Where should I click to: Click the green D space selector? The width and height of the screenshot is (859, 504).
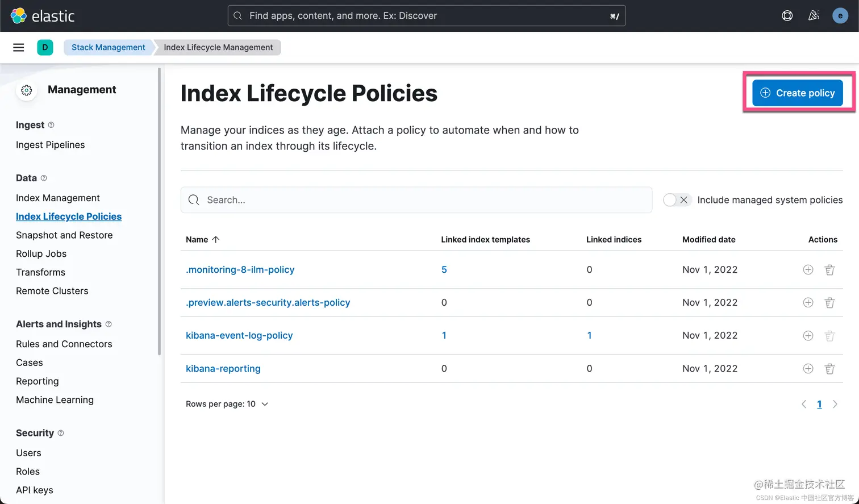click(45, 47)
